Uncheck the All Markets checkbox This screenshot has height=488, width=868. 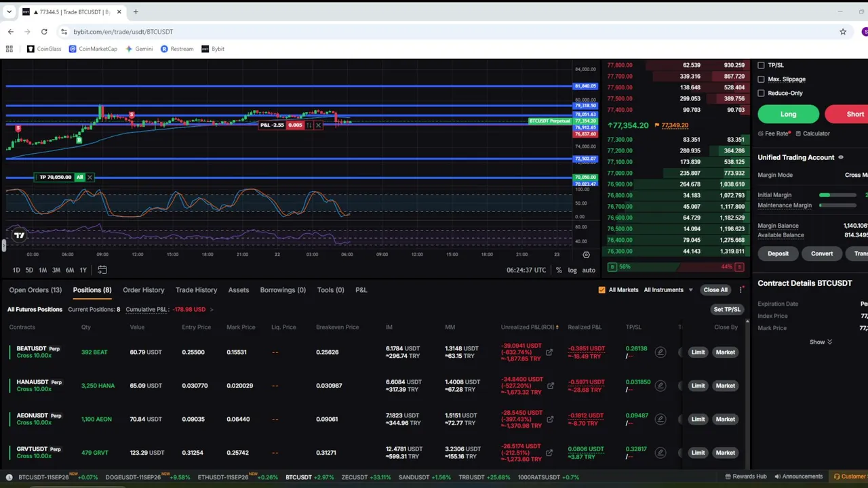coord(601,290)
